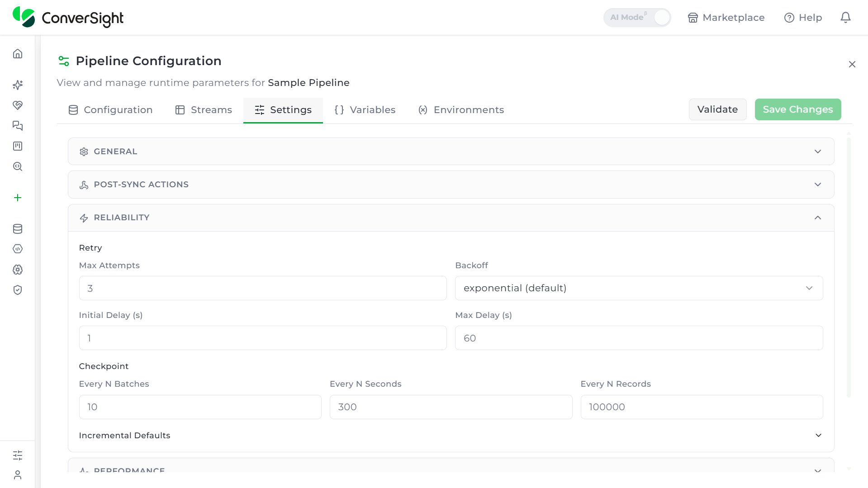Open the database sidebar icon

18,229
